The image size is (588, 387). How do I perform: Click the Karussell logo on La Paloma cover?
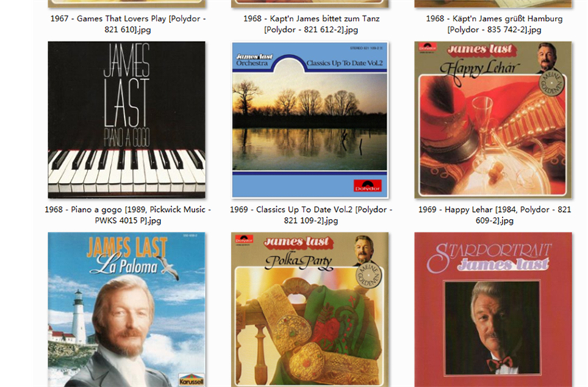(191, 380)
